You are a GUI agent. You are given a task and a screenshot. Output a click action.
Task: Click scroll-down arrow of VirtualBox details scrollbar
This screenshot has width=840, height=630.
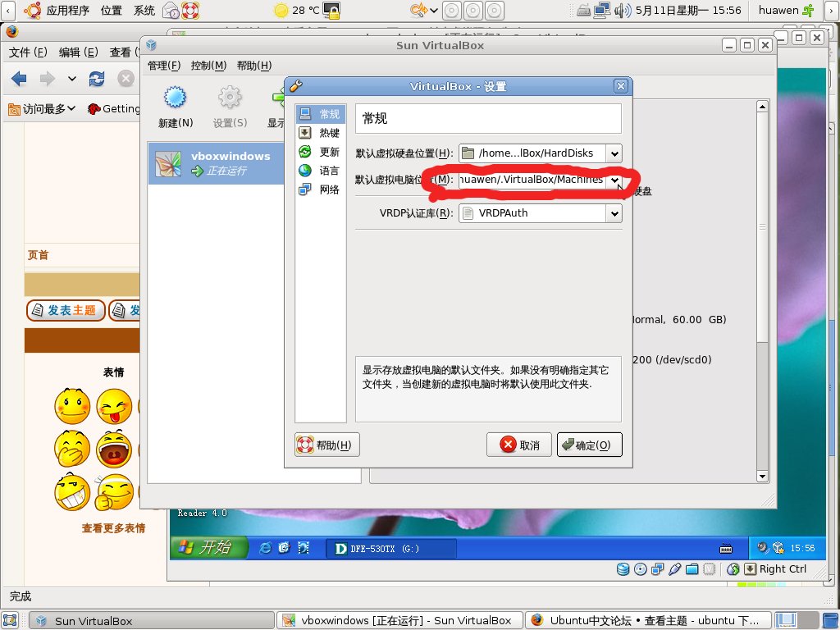click(x=762, y=477)
